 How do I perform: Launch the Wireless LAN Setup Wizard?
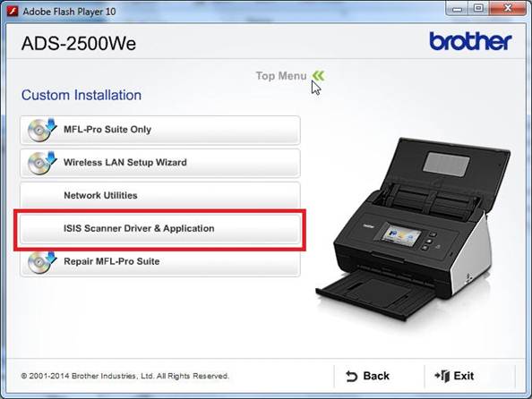pyautogui.click(x=160, y=163)
